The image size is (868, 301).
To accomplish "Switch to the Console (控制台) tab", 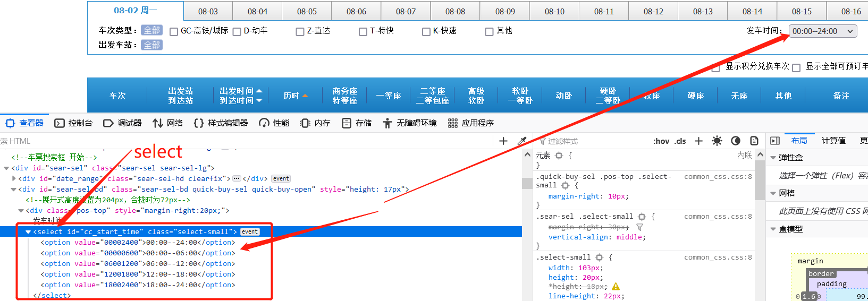I will point(73,123).
